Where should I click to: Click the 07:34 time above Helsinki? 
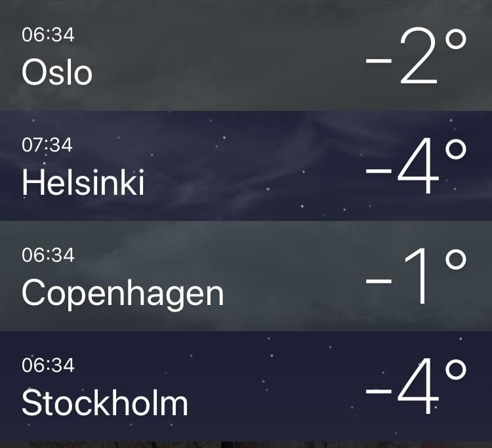tap(47, 145)
